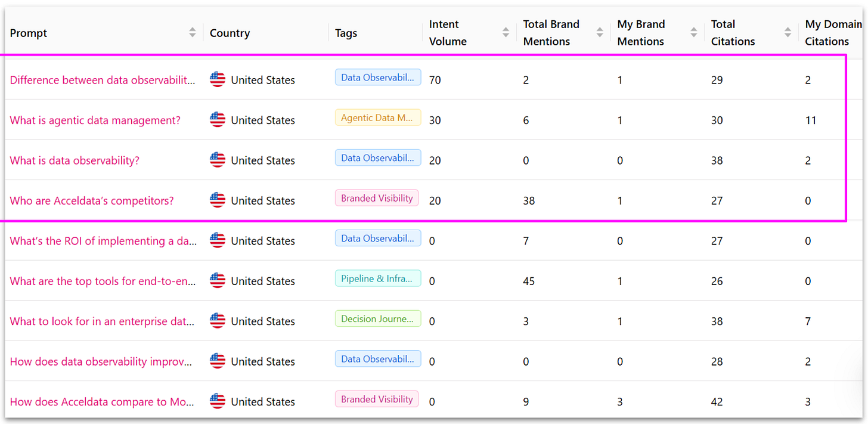
Task: Click Total Citations value 26
Action: (x=717, y=281)
